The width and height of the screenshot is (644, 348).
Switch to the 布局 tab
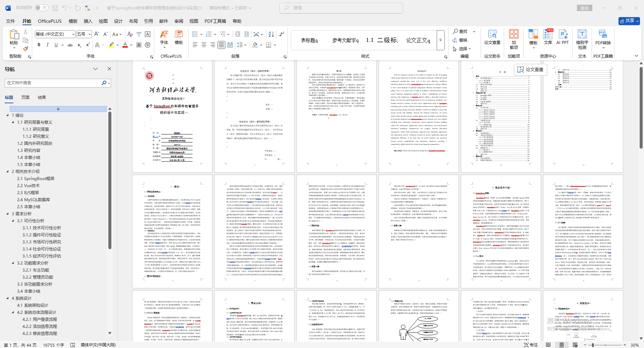133,21
